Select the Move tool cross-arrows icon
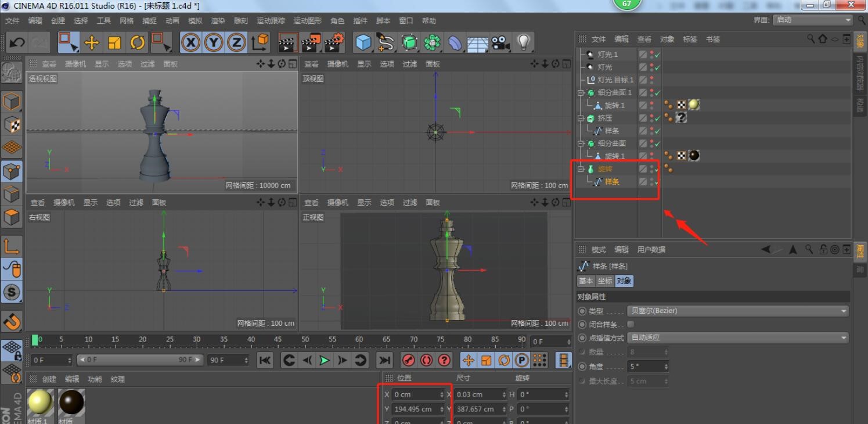868x424 pixels. [91, 42]
